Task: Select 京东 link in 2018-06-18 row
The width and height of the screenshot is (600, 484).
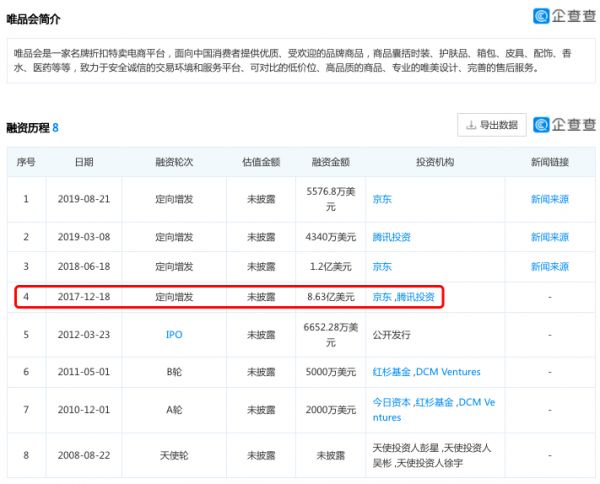Action: coord(382,267)
